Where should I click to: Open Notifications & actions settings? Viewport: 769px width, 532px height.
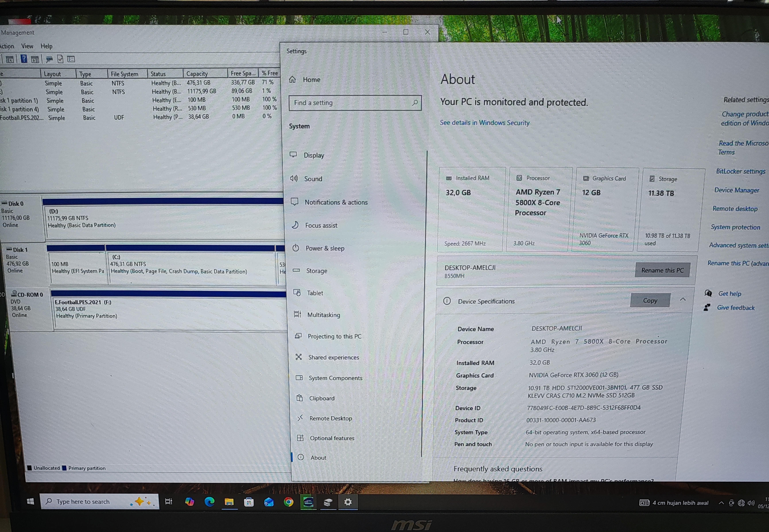pos(329,202)
